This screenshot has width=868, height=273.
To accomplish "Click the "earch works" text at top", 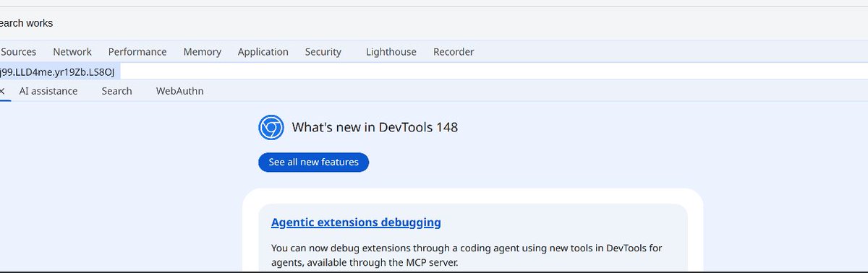I will point(26,23).
